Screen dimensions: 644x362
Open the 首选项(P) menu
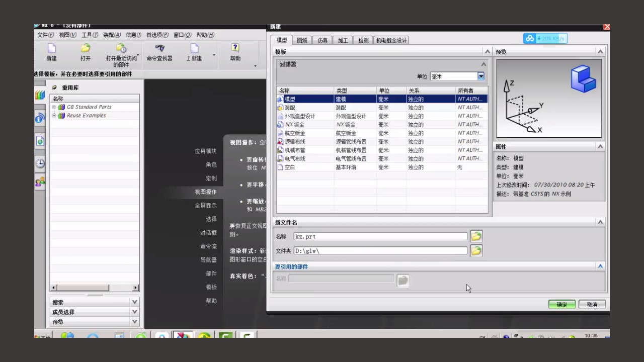(157, 35)
